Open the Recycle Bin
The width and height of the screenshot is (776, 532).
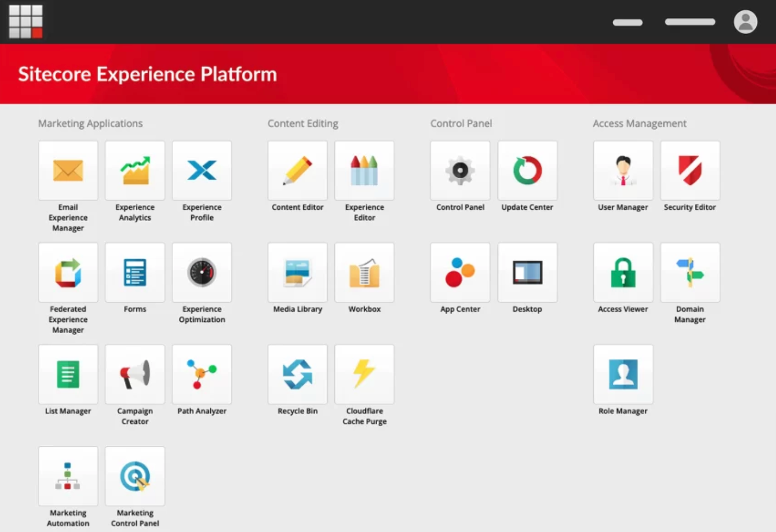pyautogui.click(x=298, y=374)
